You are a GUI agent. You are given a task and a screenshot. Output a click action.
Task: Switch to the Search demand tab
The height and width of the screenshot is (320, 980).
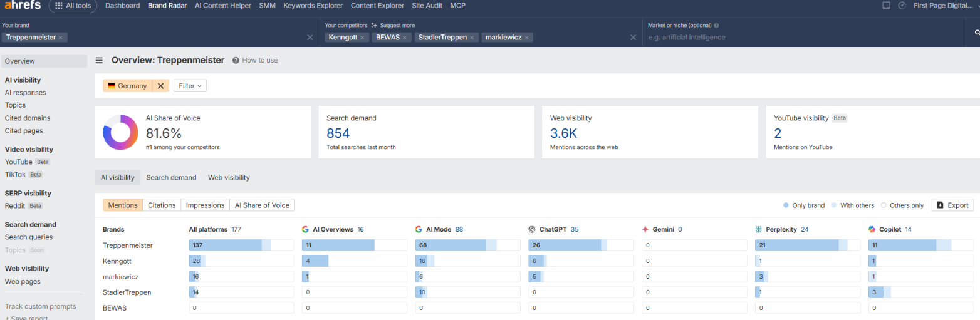171,177
